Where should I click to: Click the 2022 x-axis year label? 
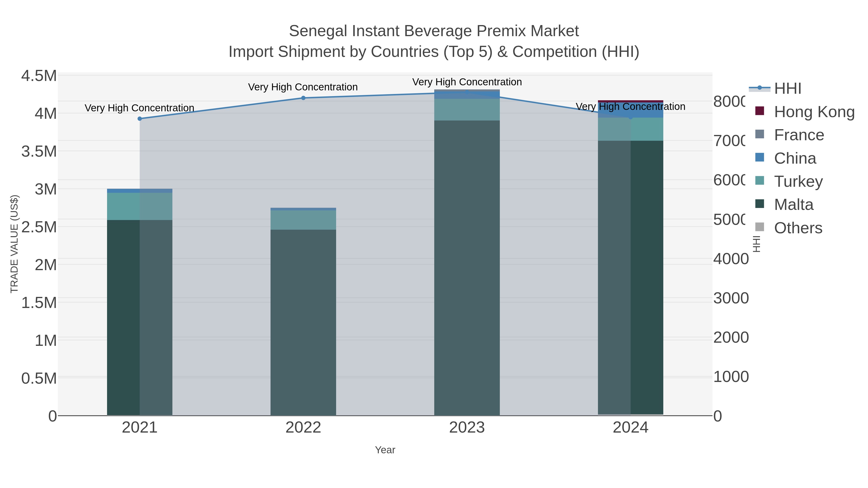pos(303,428)
